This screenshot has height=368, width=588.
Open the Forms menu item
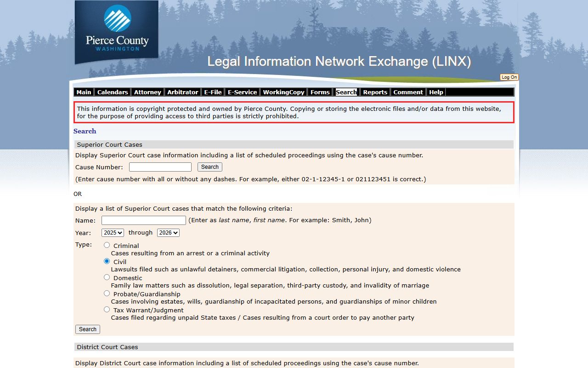pyautogui.click(x=320, y=92)
